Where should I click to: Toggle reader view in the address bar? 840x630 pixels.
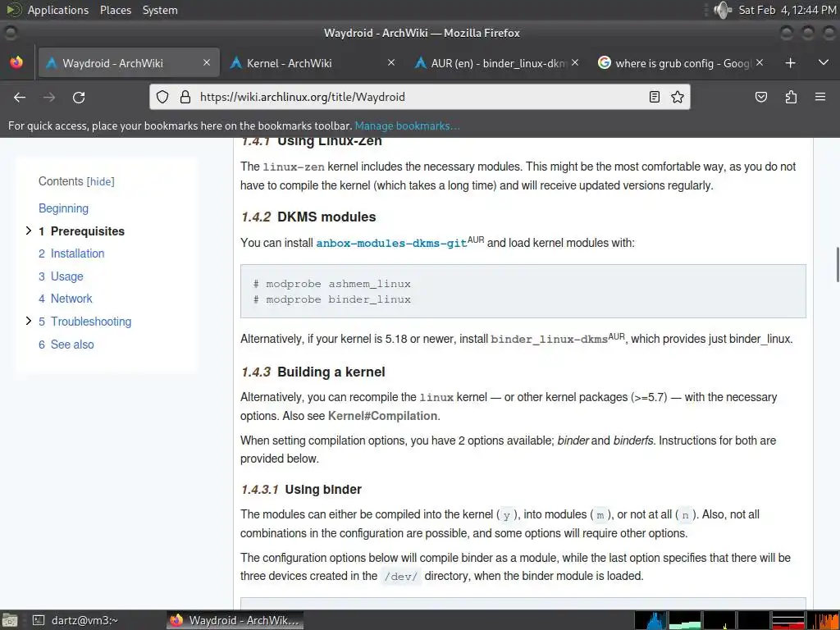(654, 97)
